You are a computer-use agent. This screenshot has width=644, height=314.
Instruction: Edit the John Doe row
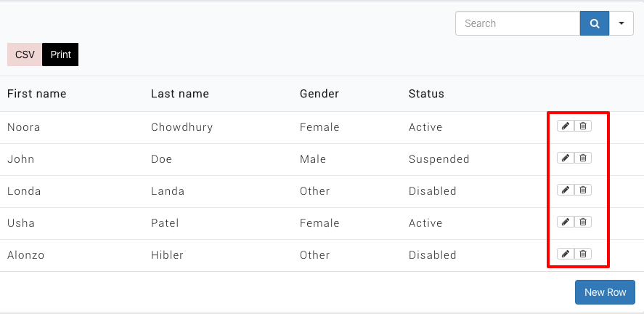(566, 158)
